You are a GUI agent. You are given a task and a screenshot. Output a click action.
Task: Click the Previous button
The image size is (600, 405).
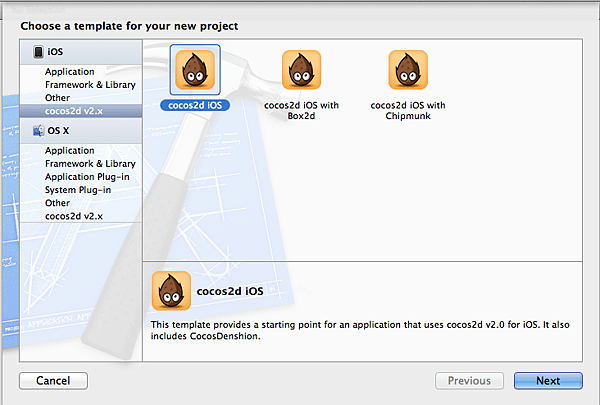[x=469, y=381]
